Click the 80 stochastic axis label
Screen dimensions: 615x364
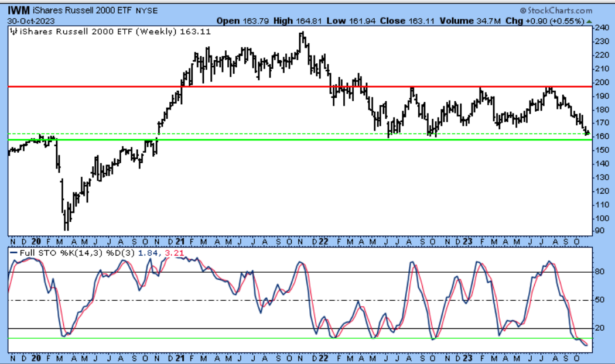coord(600,272)
